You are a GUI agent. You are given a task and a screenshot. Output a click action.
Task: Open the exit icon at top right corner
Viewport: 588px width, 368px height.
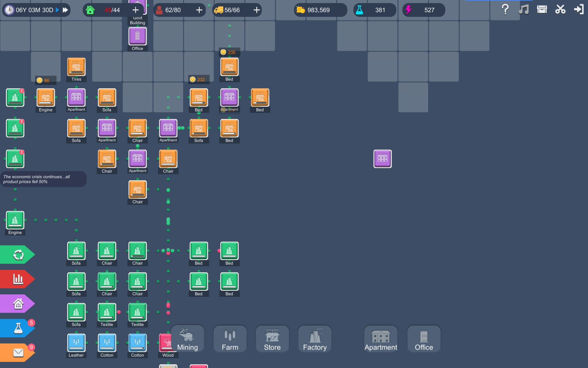click(x=579, y=10)
